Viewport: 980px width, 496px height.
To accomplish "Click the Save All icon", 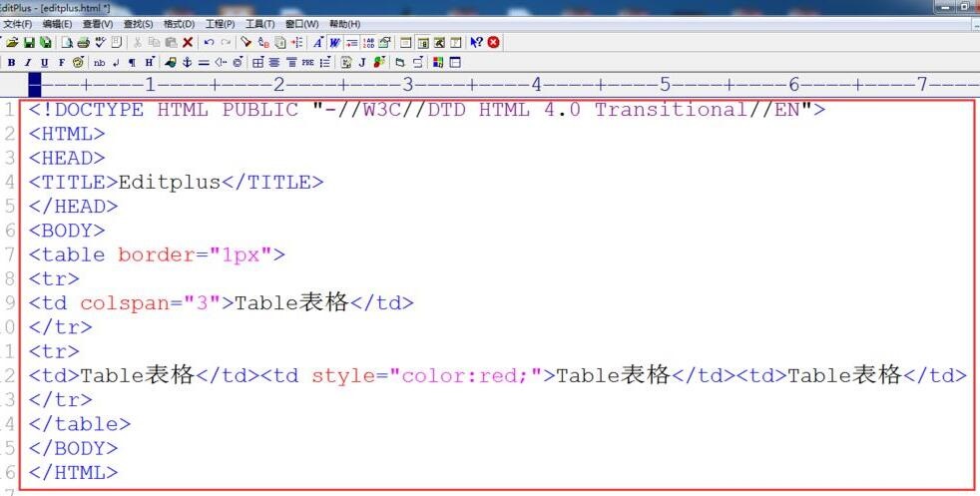I will (x=46, y=43).
